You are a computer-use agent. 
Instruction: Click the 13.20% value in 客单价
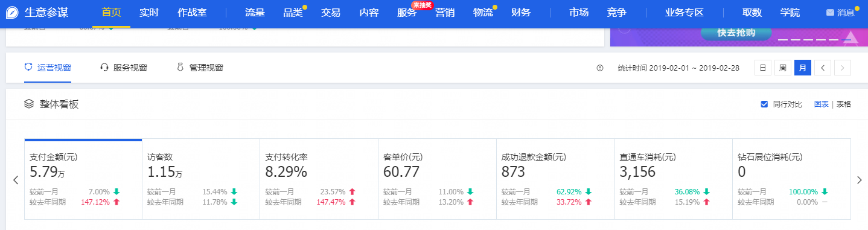point(452,202)
